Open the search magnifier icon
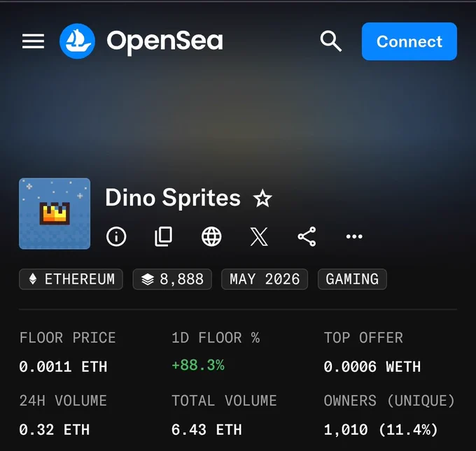The height and width of the screenshot is (451, 476). pos(330,41)
